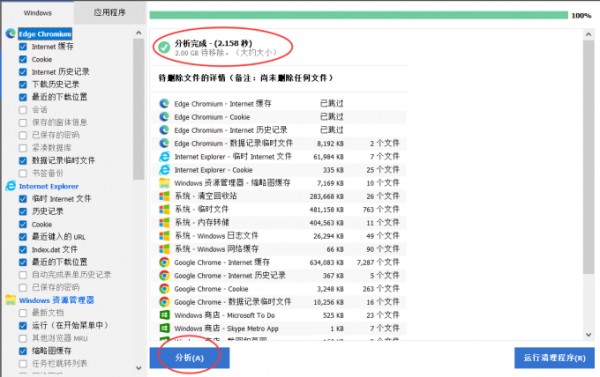This screenshot has height=377, width=600.
Task: Uncheck the Index.dat 文件 checkbox
Action: [x=23, y=250]
